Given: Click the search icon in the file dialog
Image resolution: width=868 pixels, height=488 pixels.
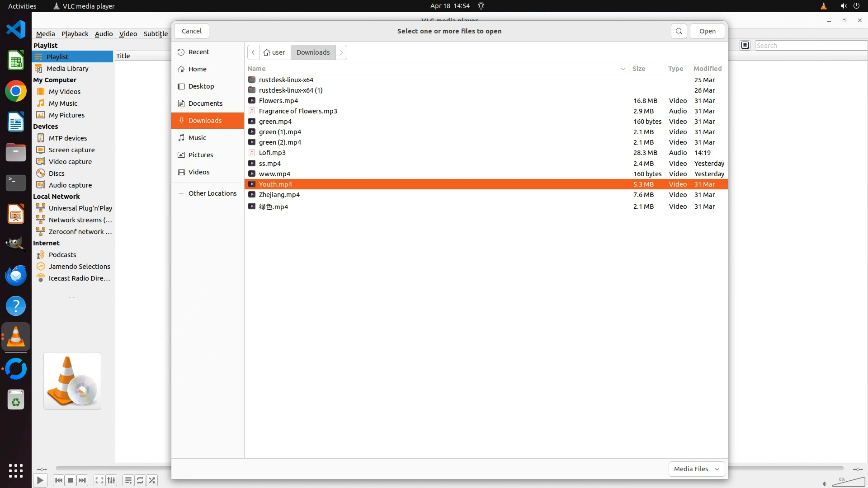Looking at the screenshot, I should (679, 31).
